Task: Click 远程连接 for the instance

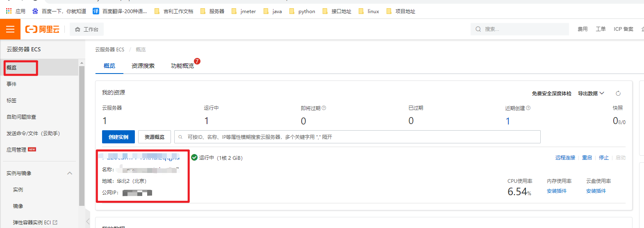Action: pyautogui.click(x=565, y=158)
